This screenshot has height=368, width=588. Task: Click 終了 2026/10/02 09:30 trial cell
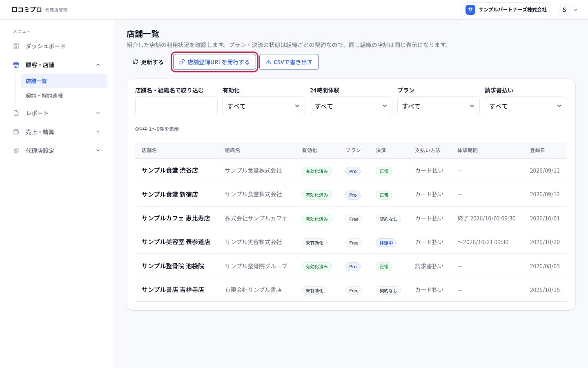point(486,218)
